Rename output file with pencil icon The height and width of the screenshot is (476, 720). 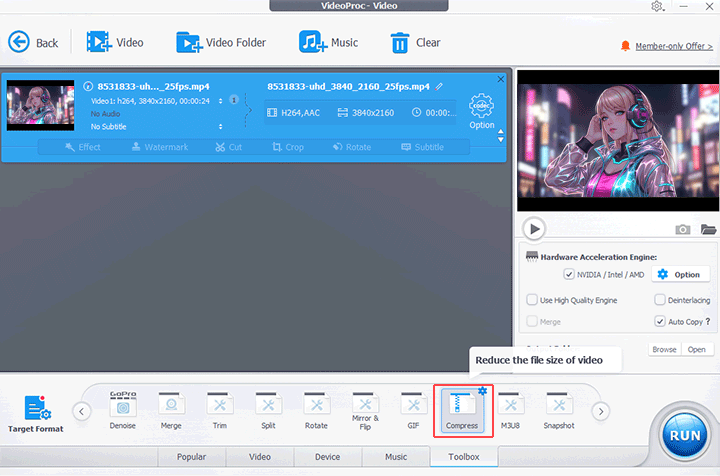coord(439,86)
